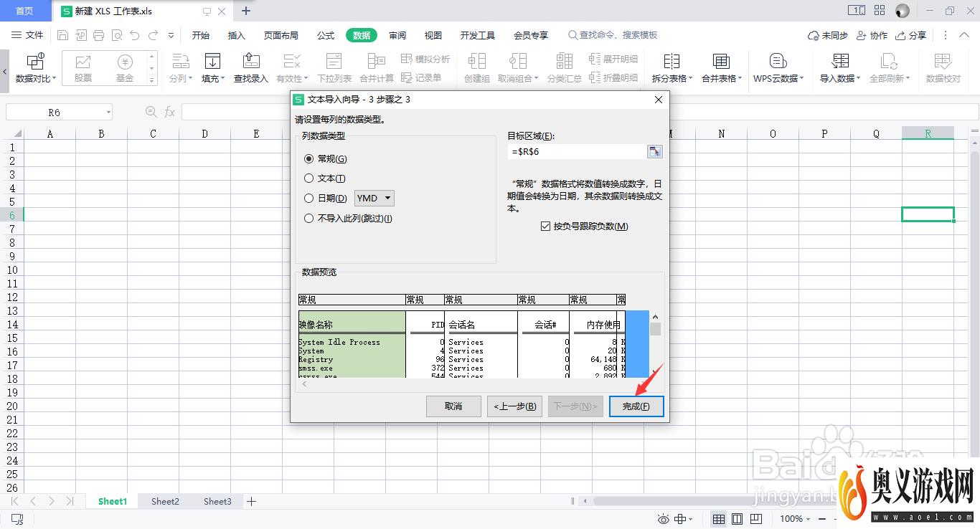Viewport: 980px width, 529px height.
Task: Open the YMD date format dropdown
Action: 374,199
